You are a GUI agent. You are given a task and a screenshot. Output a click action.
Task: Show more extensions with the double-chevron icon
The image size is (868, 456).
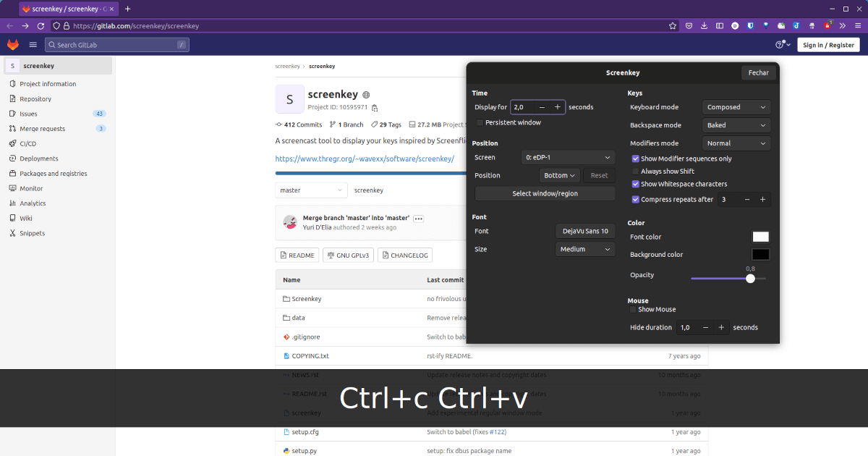[x=842, y=26]
